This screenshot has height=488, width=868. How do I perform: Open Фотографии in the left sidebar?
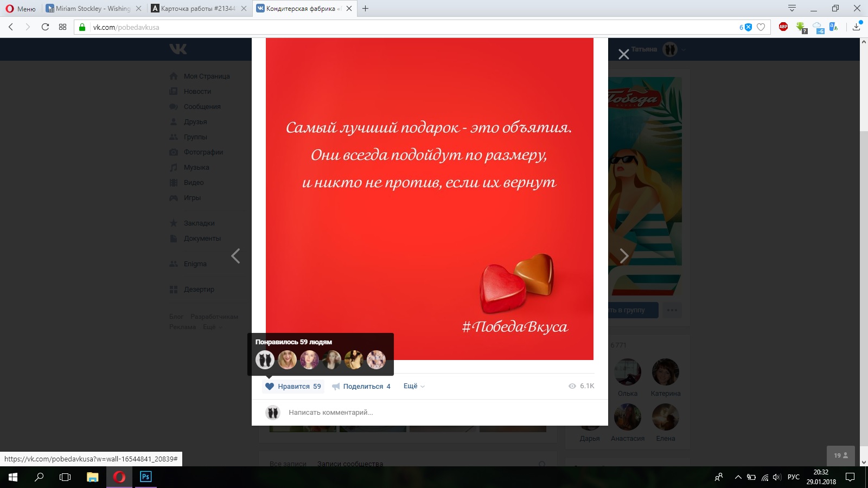[x=203, y=152]
